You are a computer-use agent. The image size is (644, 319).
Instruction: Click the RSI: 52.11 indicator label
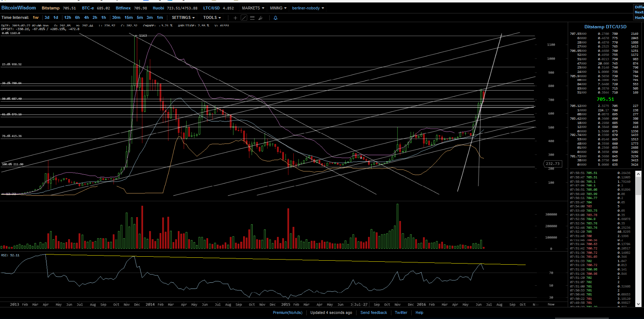(10, 255)
